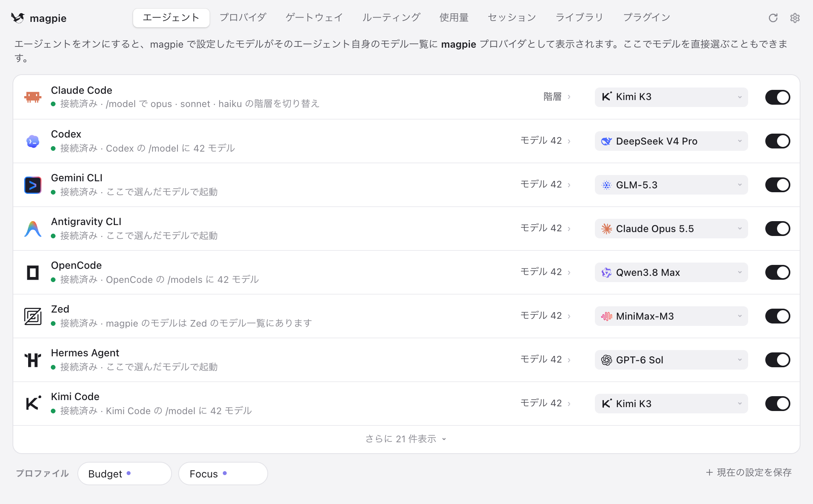Toggle the Antigravity CLI switch

click(x=777, y=229)
